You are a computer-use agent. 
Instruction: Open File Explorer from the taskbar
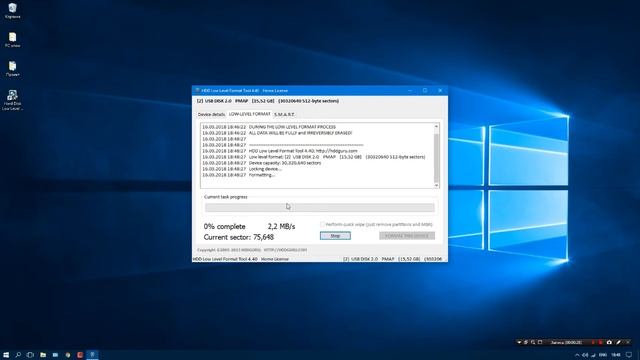pos(43,355)
